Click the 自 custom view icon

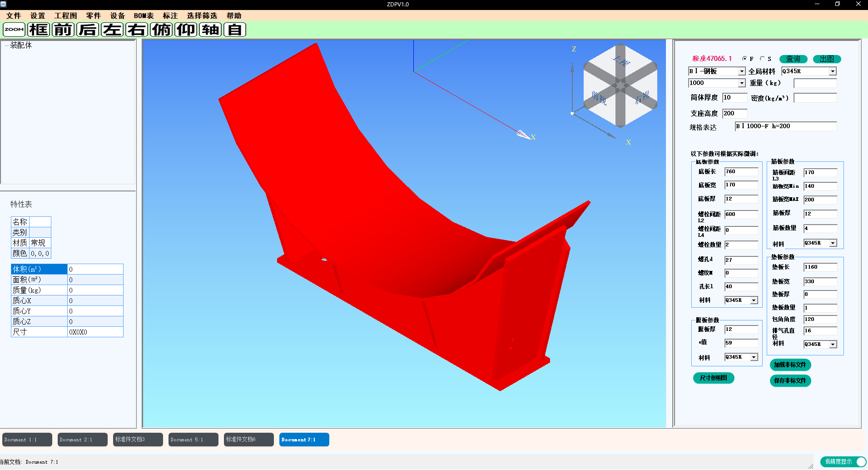pos(235,30)
